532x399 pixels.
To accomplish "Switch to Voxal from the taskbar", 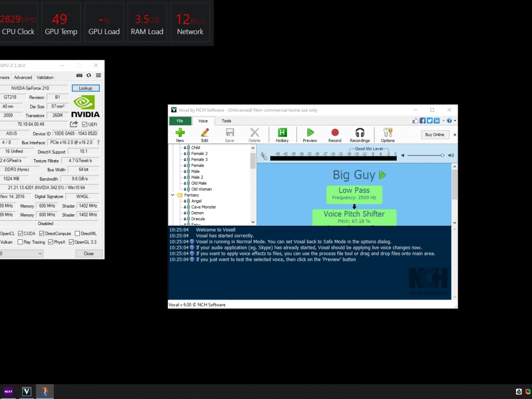I will pos(27,391).
